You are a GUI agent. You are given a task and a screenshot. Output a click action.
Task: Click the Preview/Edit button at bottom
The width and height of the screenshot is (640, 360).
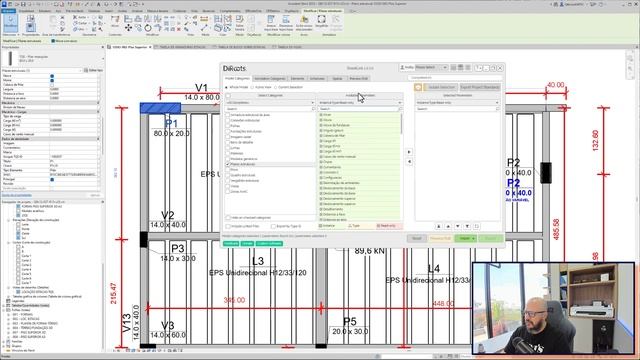(x=440, y=238)
